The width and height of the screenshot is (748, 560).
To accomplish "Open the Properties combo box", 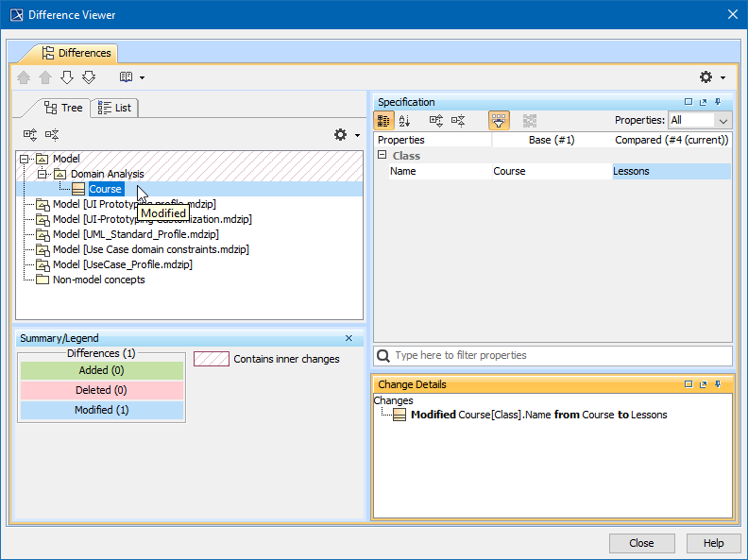I will pyautogui.click(x=700, y=121).
